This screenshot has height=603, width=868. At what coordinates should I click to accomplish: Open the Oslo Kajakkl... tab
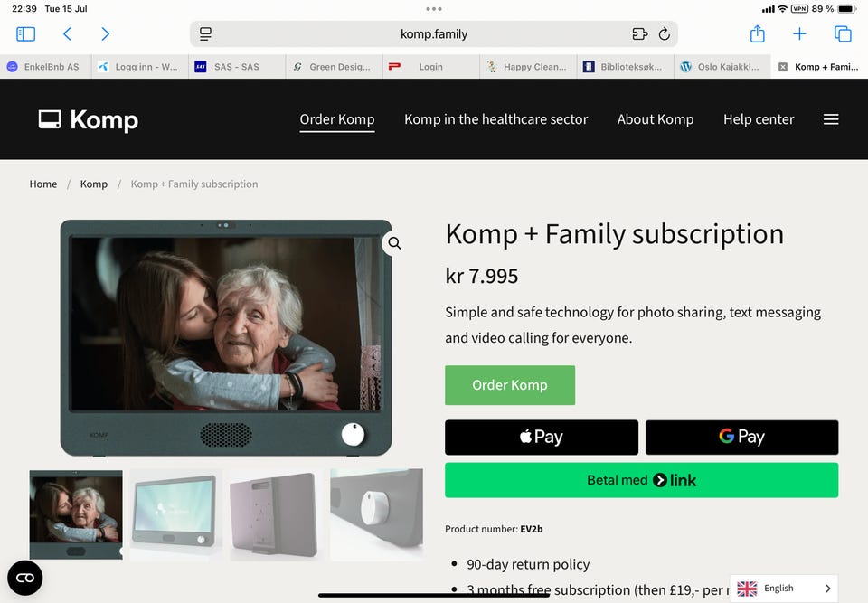(x=722, y=67)
